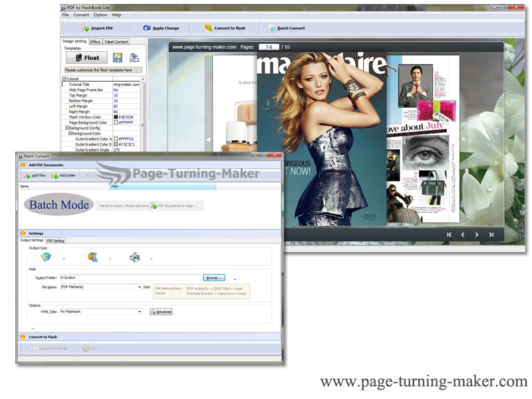The height and width of the screenshot is (399, 532).
Task: Choose the ZIP archive output type icon
Action: point(92,257)
